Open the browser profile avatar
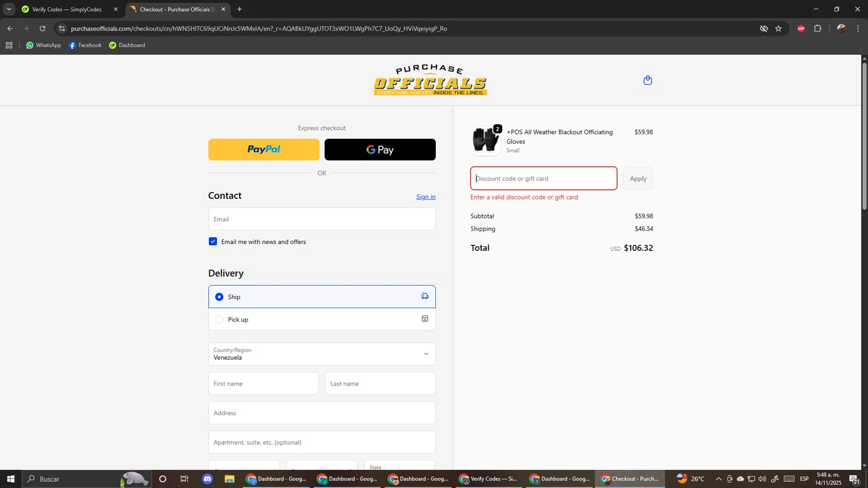 (841, 28)
